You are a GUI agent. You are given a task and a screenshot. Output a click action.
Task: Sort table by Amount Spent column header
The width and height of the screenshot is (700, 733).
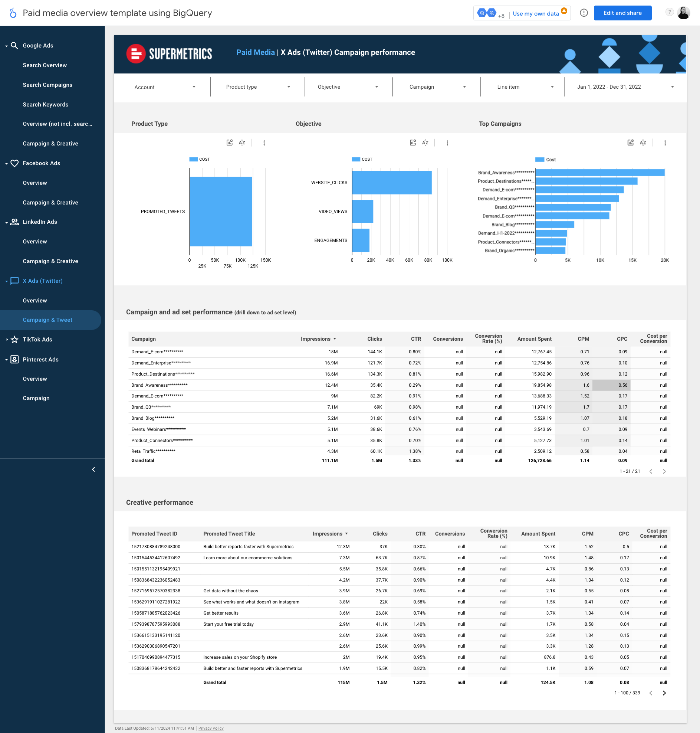534,339
